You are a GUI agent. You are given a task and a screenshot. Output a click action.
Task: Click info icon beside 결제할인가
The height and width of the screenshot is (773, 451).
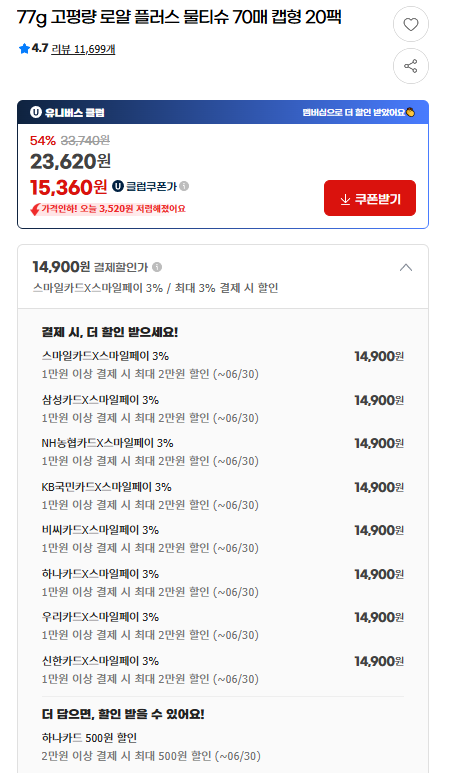click(x=157, y=267)
